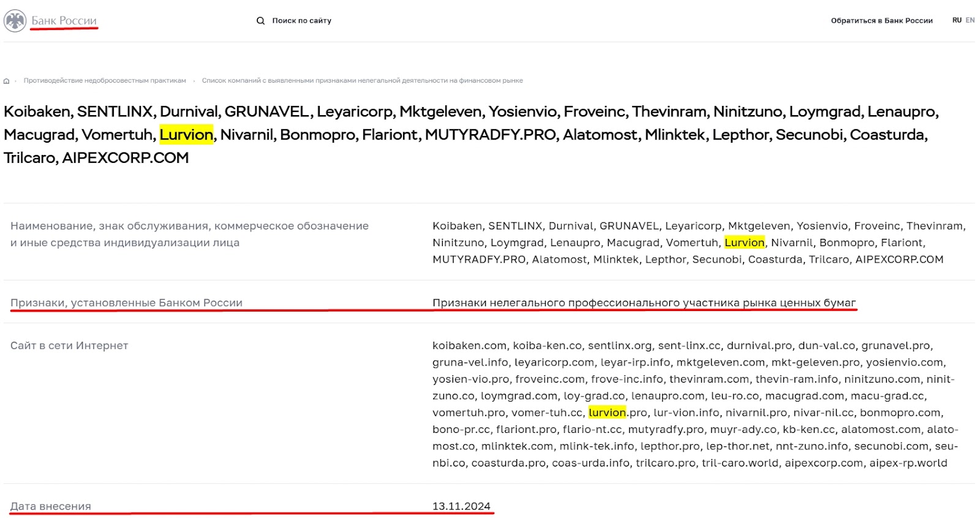
Task: Switch site language to RU
Action: tap(957, 20)
